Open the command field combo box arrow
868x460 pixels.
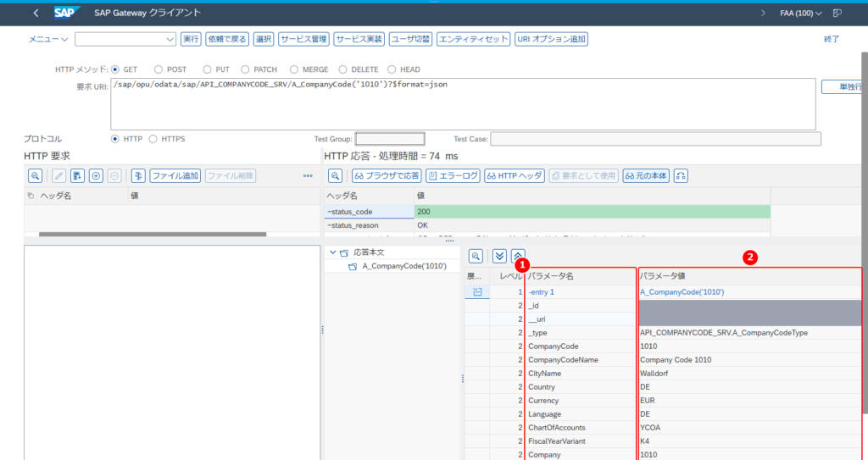(x=170, y=39)
